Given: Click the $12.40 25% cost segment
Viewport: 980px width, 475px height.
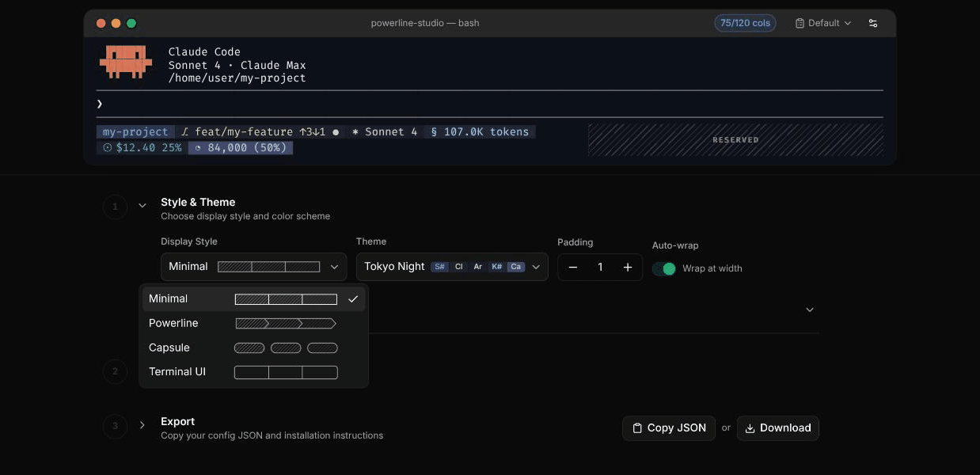Looking at the screenshot, I should click(142, 147).
